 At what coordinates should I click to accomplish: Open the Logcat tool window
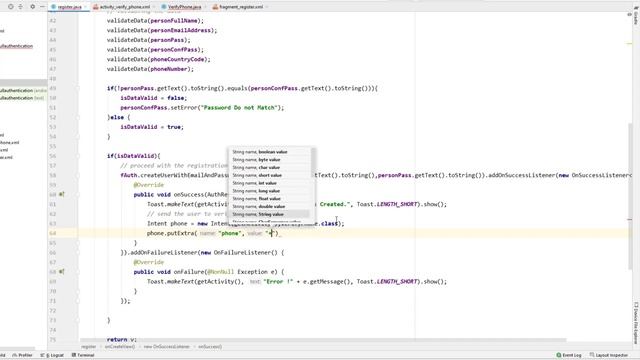pos(52,355)
